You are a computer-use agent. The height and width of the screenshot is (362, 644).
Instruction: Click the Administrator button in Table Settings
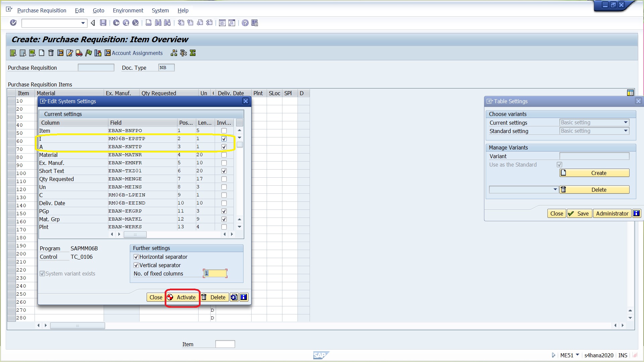pyautogui.click(x=612, y=214)
